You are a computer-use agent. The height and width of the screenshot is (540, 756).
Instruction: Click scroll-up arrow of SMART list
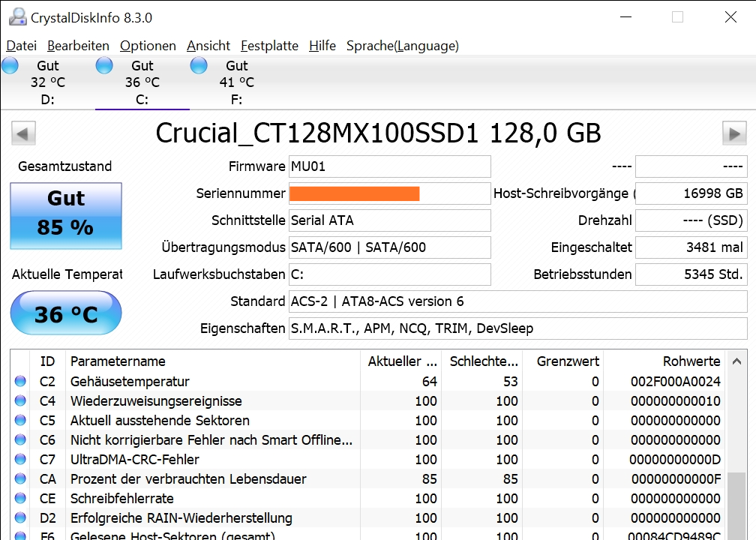coord(736,361)
